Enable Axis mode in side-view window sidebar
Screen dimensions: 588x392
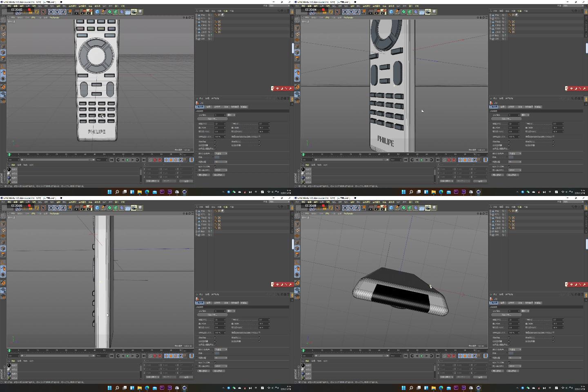3,262
